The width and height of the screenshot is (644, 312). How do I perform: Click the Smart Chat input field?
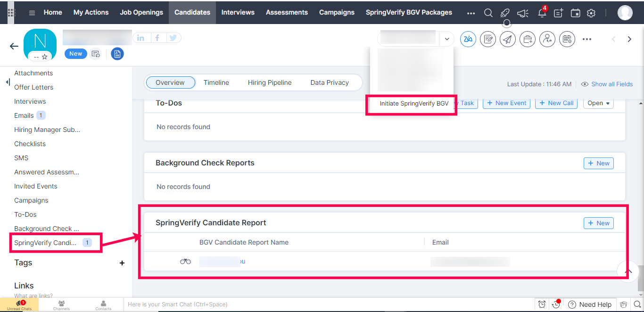pos(328,304)
